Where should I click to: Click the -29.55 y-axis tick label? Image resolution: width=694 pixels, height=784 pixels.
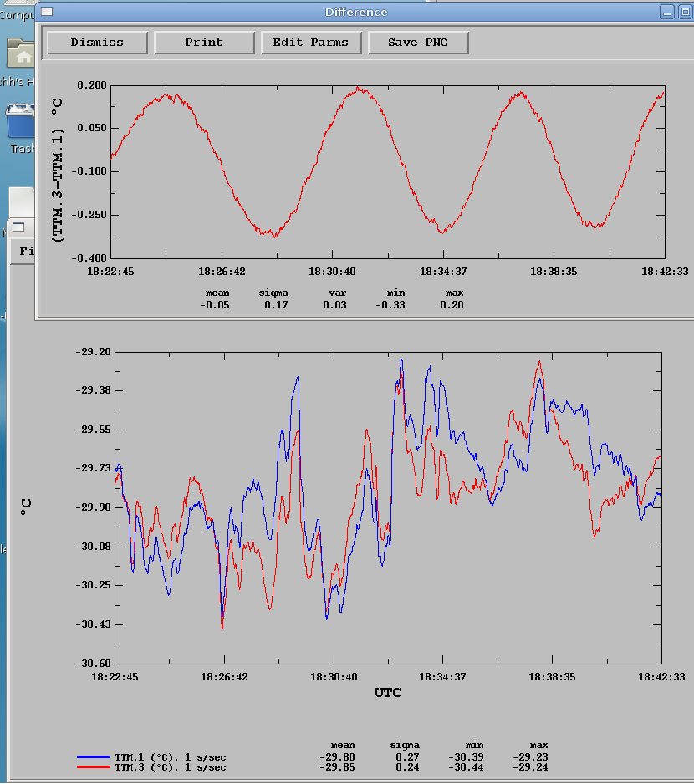pyautogui.click(x=93, y=430)
